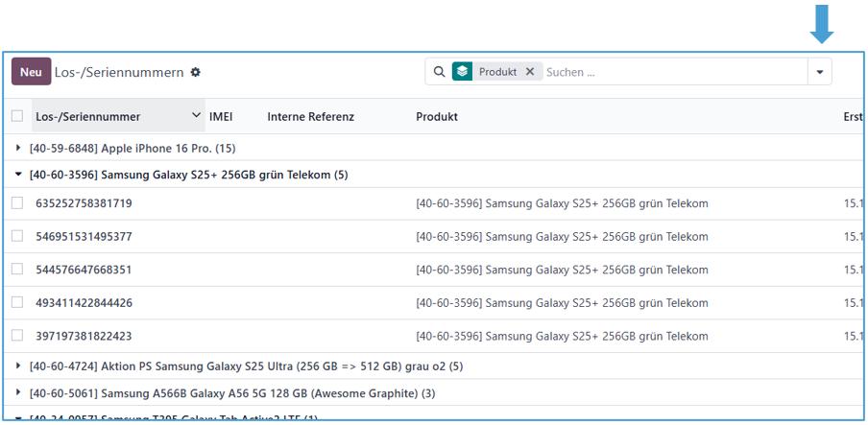The width and height of the screenshot is (868, 425).
Task: Click the Produkt group-by layers icon
Action: 463,72
